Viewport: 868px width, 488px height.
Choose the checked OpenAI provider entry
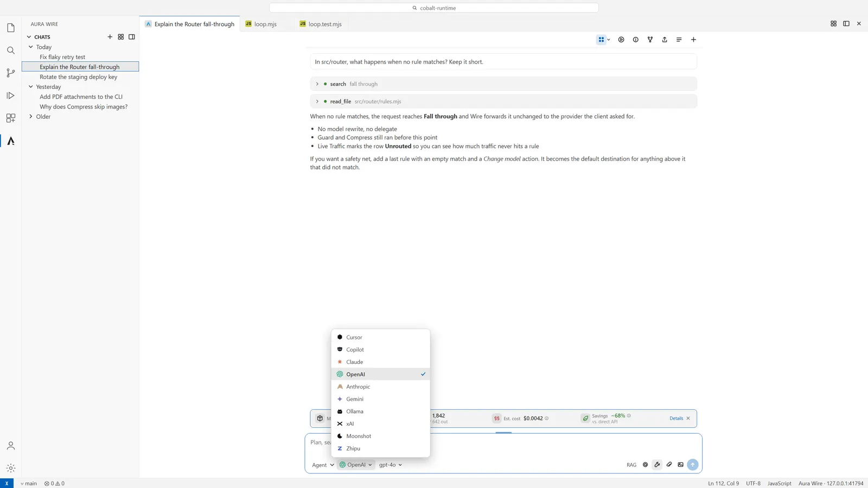click(x=380, y=374)
